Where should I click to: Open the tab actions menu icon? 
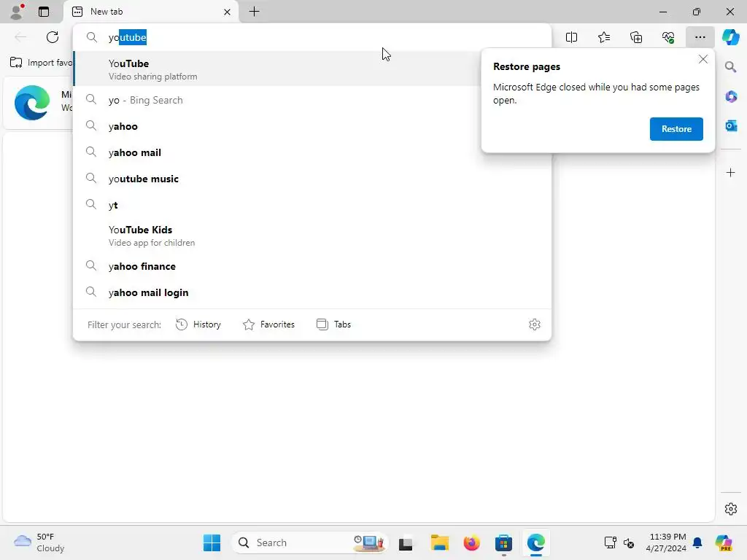pos(44,12)
